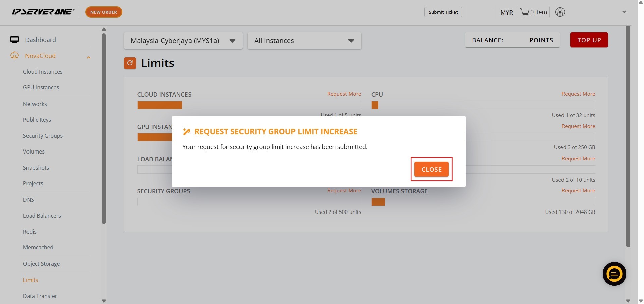This screenshot has height=304, width=644.
Task: Click the Submit Ticket button
Action: click(443, 12)
